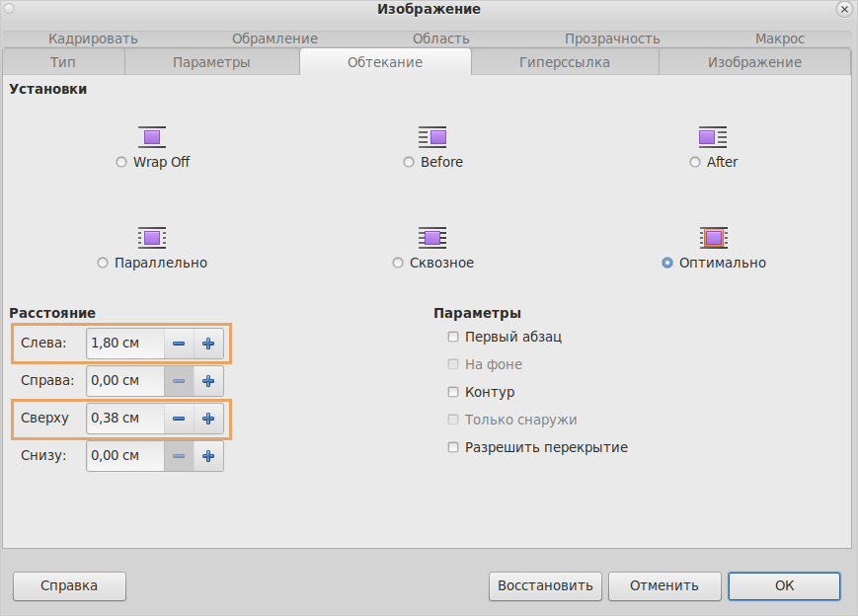858x616 pixels.
Task: Click the Оптимально wrap icon
Action: [713, 237]
